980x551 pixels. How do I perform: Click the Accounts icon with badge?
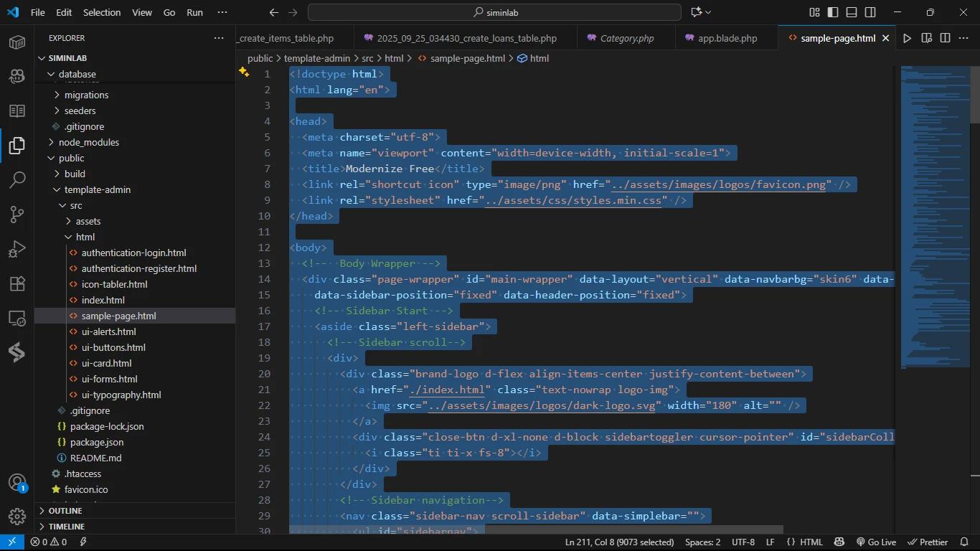17,483
